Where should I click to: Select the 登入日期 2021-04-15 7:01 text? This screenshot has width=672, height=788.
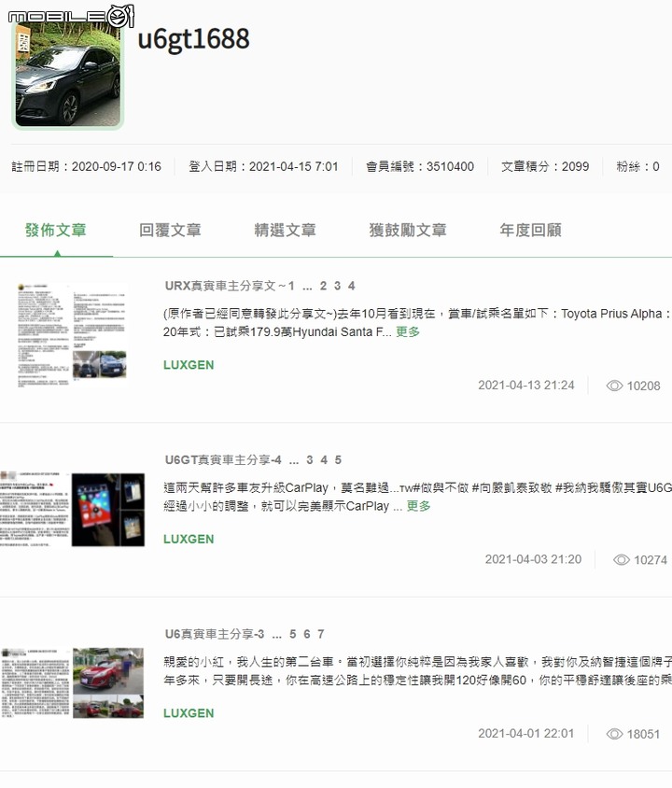coord(263,166)
